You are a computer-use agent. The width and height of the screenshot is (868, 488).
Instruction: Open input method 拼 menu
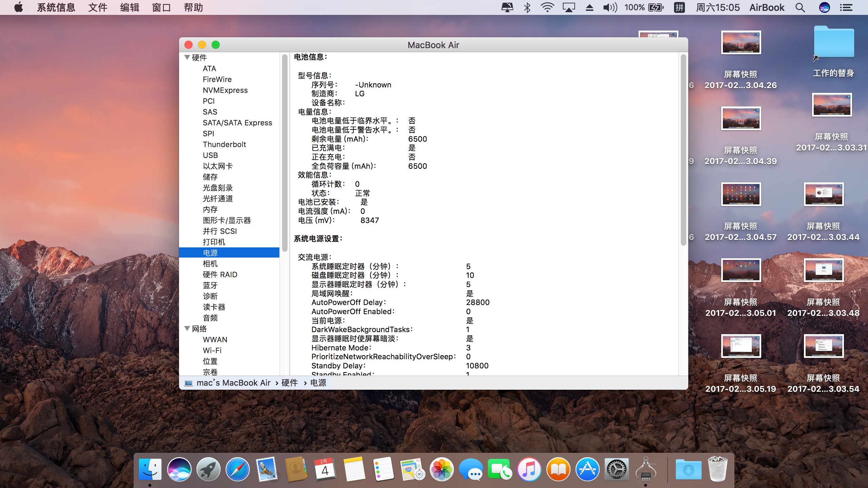pos(679,7)
